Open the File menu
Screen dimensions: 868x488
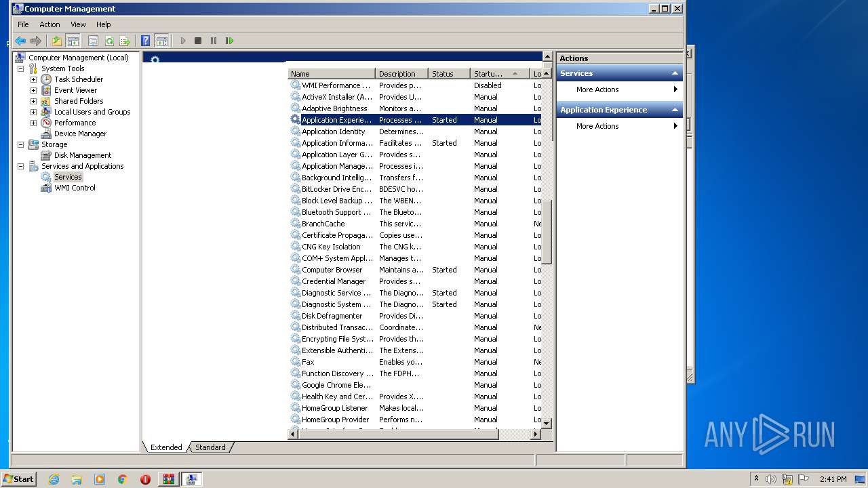(x=23, y=24)
